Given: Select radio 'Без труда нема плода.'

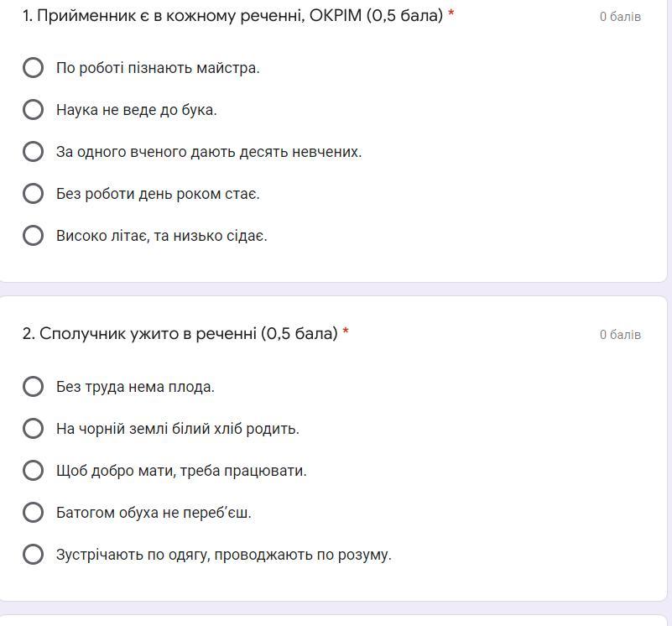Looking at the screenshot, I should tap(33, 387).
